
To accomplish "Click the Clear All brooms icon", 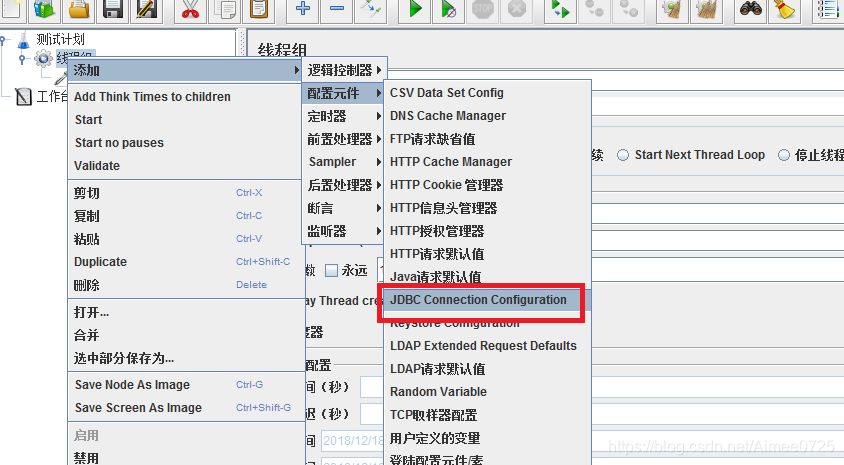I will (x=706, y=9).
